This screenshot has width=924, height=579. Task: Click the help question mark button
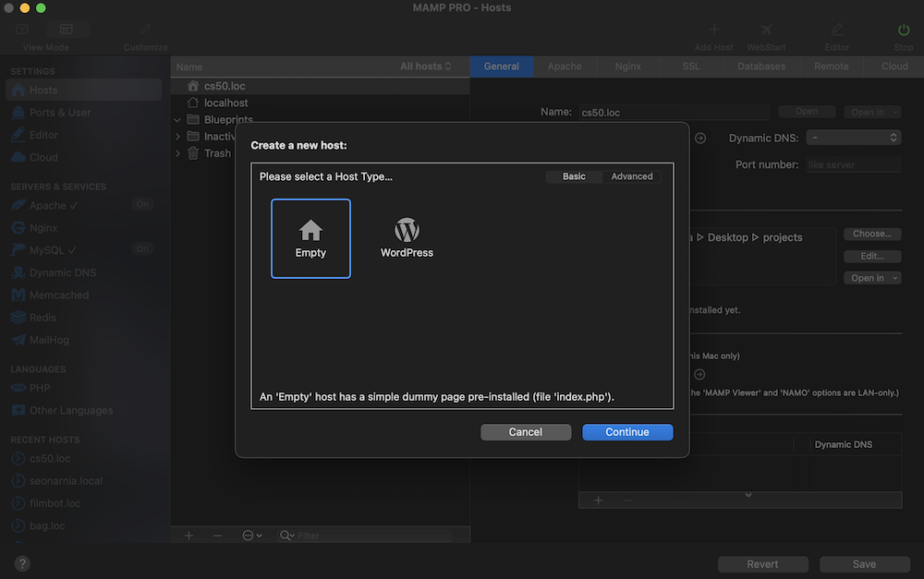coord(22,563)
